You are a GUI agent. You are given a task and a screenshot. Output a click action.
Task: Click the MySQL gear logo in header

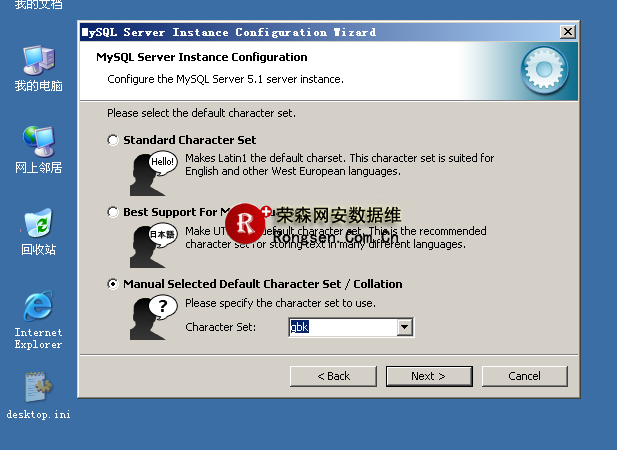[545, 69]
